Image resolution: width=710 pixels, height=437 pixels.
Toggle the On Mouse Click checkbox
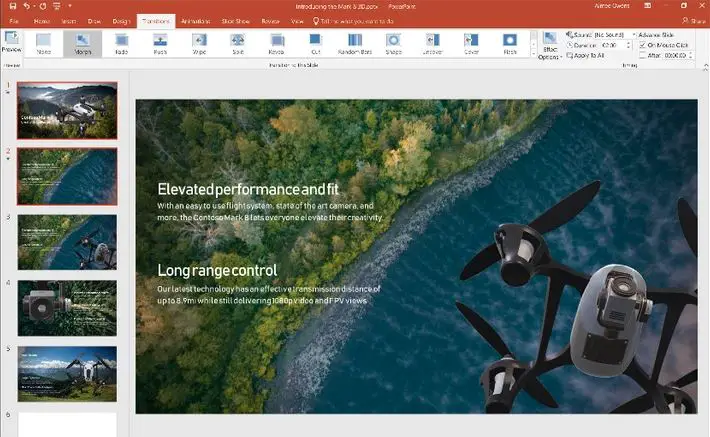[x=642, y=45]
